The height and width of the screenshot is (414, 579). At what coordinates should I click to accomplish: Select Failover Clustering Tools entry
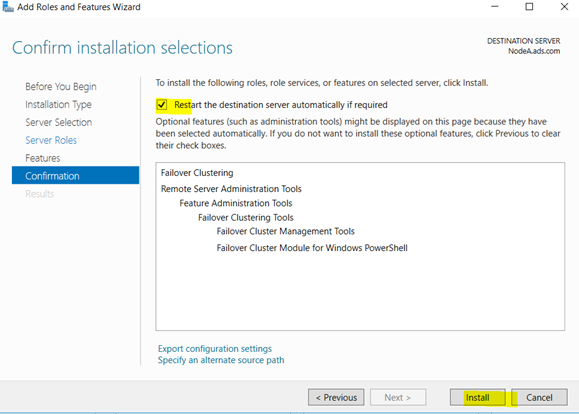point(246,218)
